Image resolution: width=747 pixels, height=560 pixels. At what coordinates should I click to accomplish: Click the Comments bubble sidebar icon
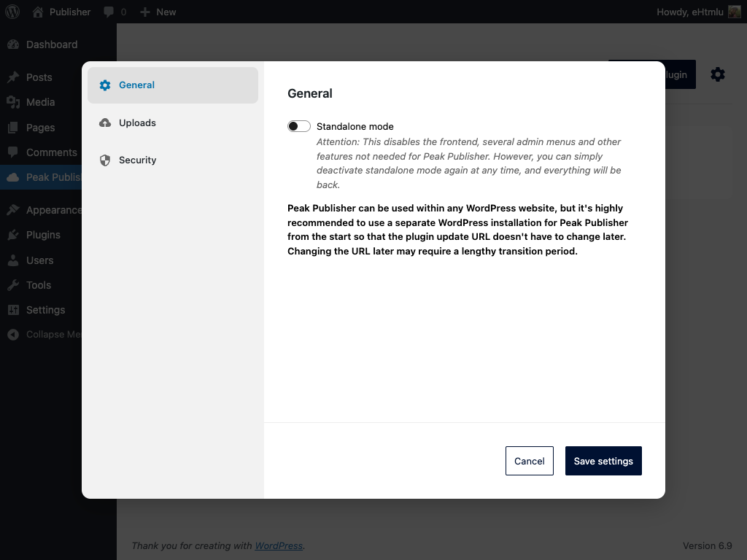click(x=13, y=152)
